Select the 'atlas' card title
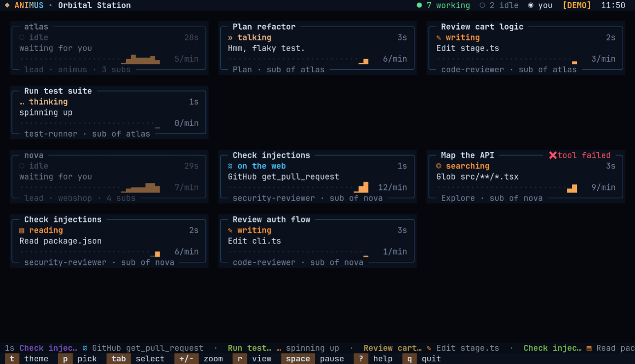This screenshot has height=364, width=635. click(36, 27)
